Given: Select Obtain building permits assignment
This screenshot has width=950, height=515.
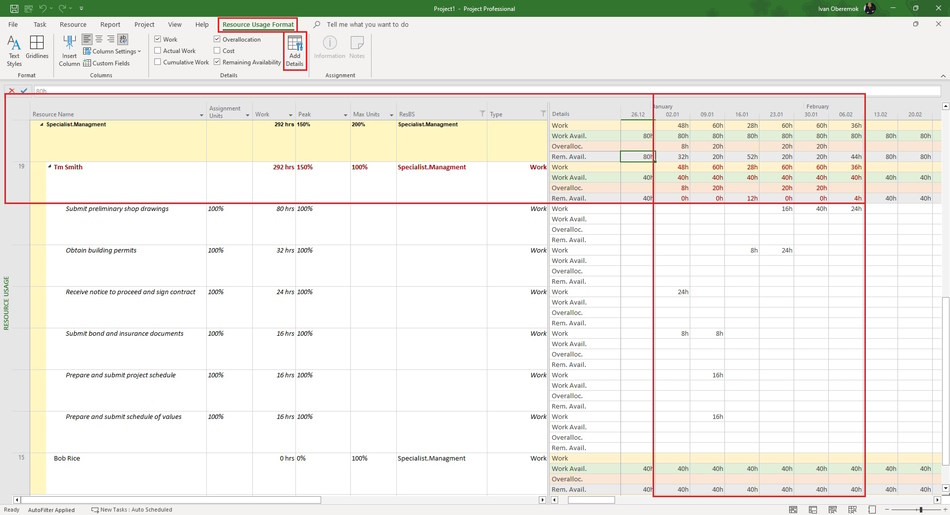Looking at the screenshot, I should (101, 250).
